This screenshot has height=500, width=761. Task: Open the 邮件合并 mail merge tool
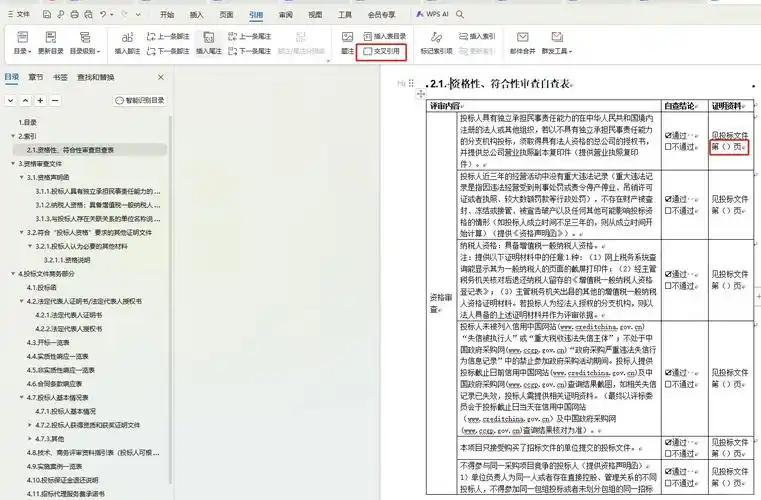[522, 43]
